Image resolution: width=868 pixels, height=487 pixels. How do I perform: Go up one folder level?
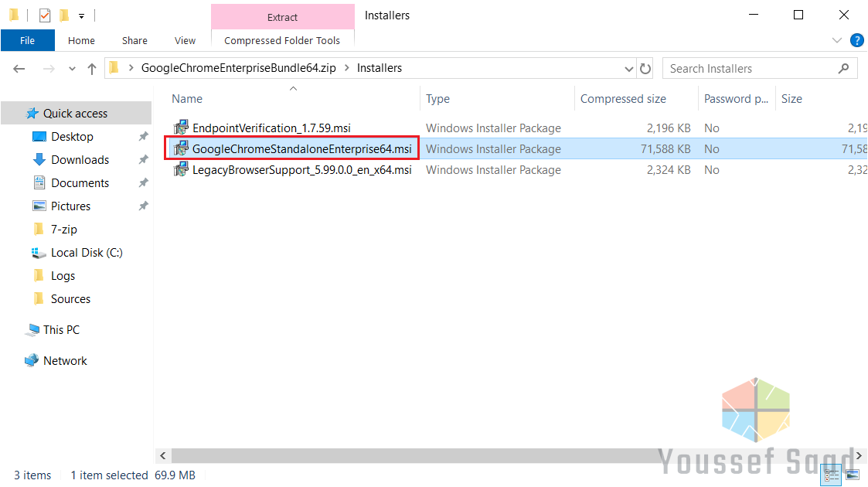click(92, 69)
